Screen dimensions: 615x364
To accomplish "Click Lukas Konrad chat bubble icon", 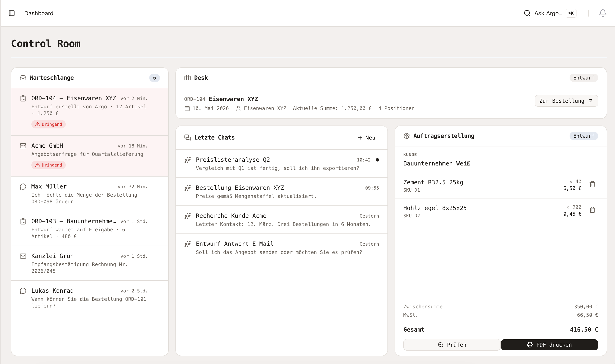I will point(23,291).
